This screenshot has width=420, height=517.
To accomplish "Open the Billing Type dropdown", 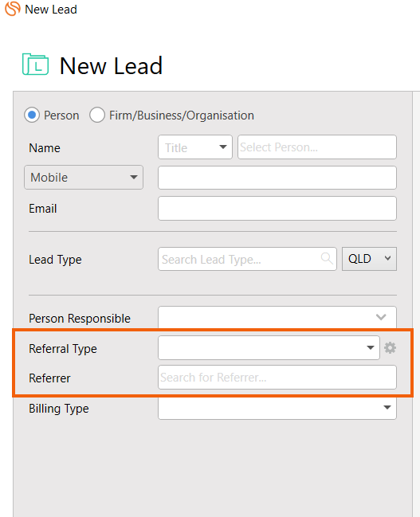I will click(x=277, y=408).
